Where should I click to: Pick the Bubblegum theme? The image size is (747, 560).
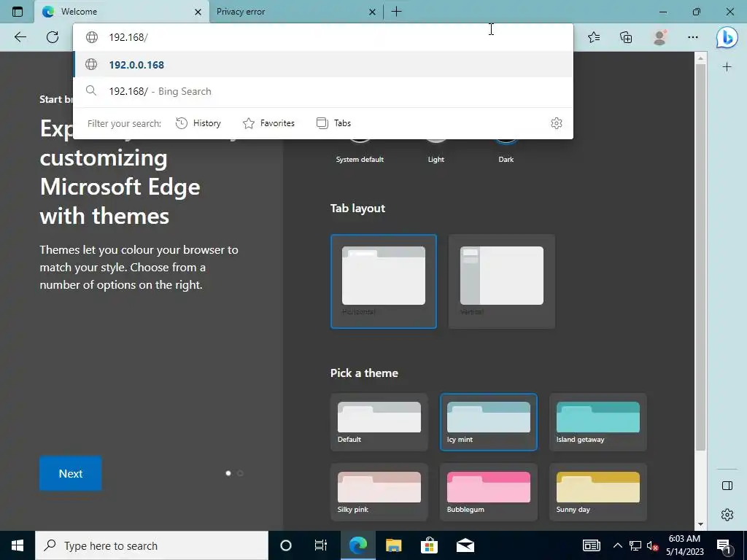click(488, 492)
